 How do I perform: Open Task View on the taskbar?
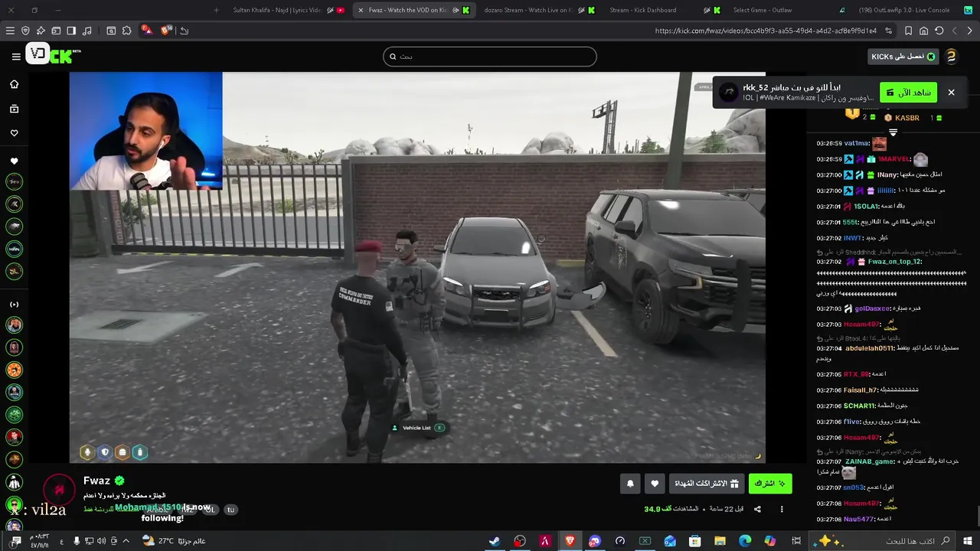click(x=796, y=541)
